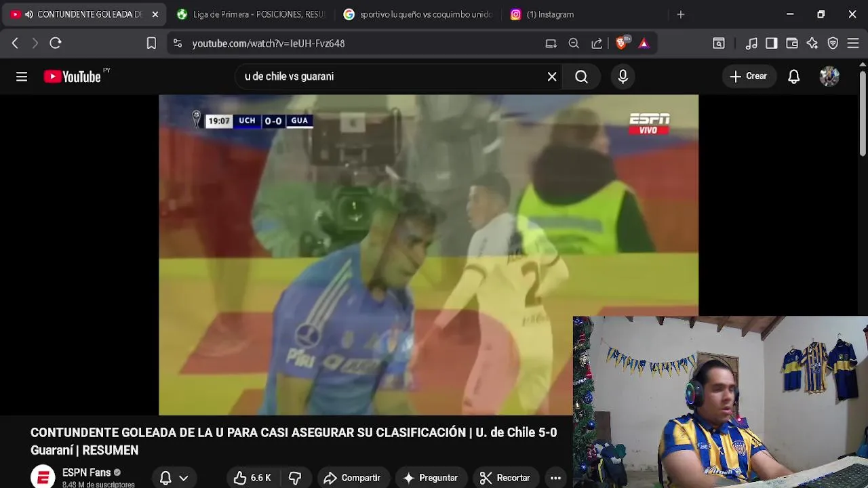Image resolution: width=868 pixels, height=488 pixels.
Task: Switch to sportivo luqueño Google search tab
Action: coord(418,14)
